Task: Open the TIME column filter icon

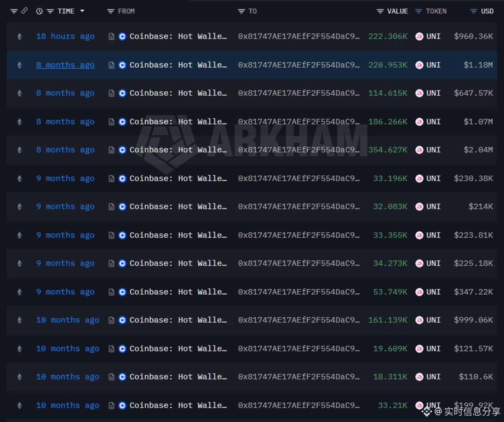Action: pos(50,11)
